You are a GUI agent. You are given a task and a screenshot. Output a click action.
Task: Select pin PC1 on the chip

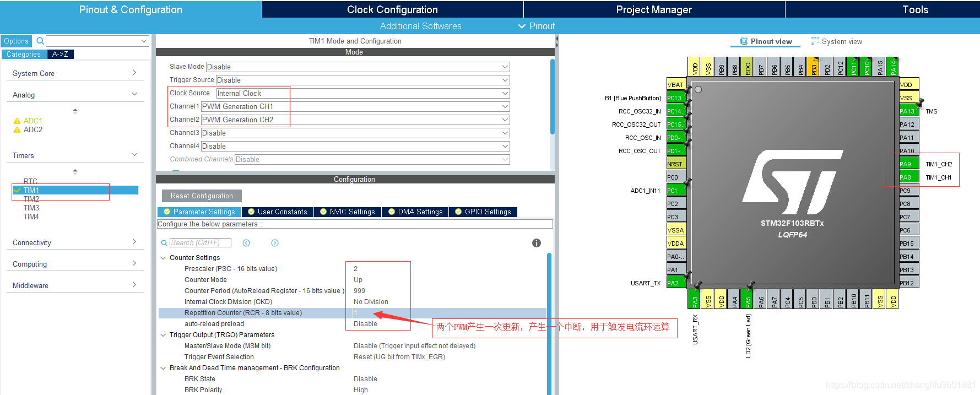pyautogui.click(x=676, y=191)
